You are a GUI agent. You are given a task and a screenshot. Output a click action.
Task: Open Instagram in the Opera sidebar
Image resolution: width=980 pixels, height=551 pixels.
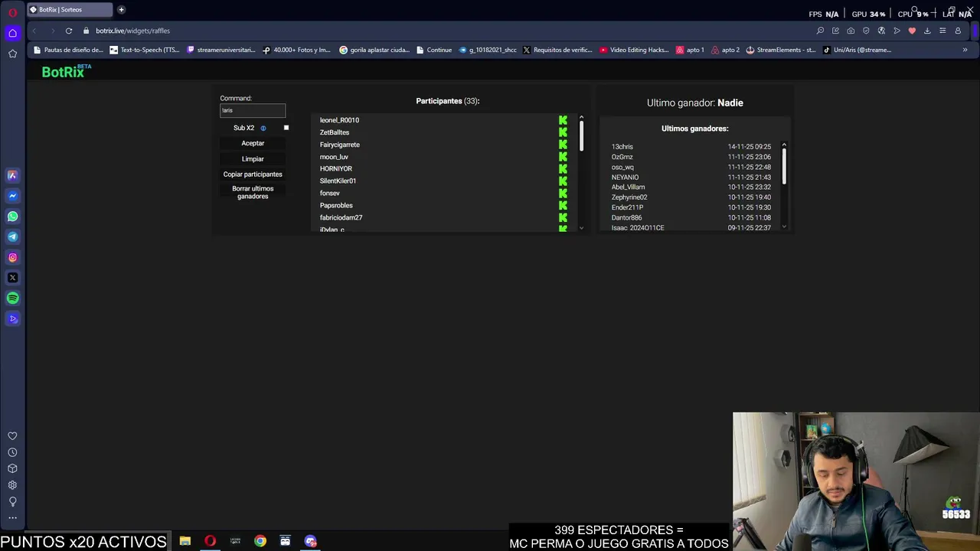12,257
